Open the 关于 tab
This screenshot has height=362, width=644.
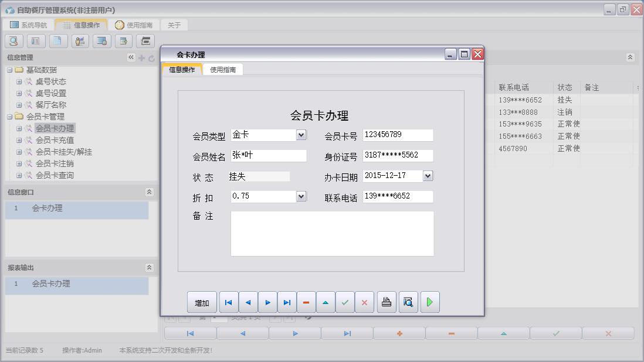click(174, 25)
